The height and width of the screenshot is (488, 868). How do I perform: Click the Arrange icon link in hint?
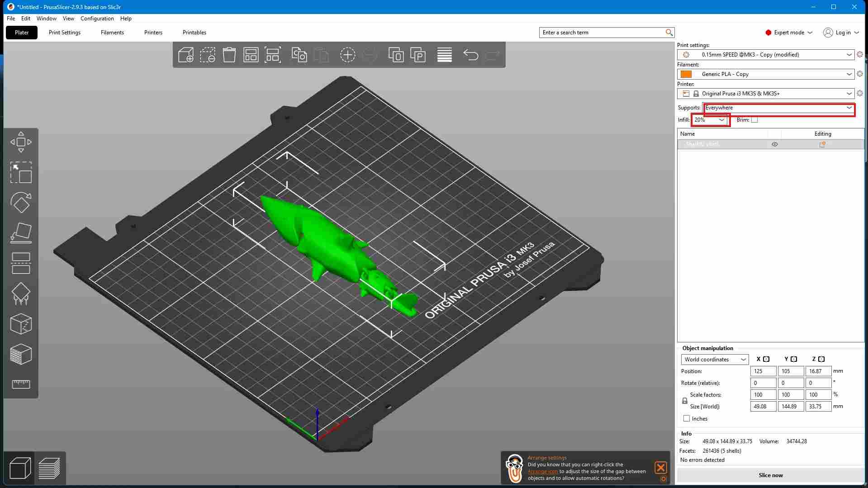pyautogui.click(x=543, y=472)
